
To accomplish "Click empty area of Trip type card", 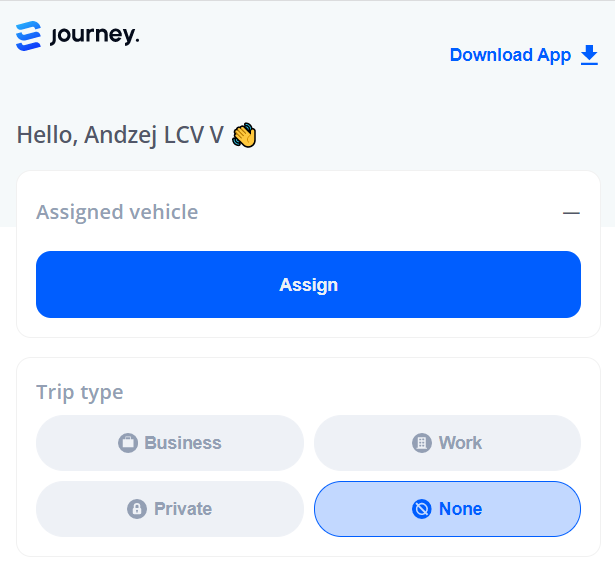I will [353, 392].
